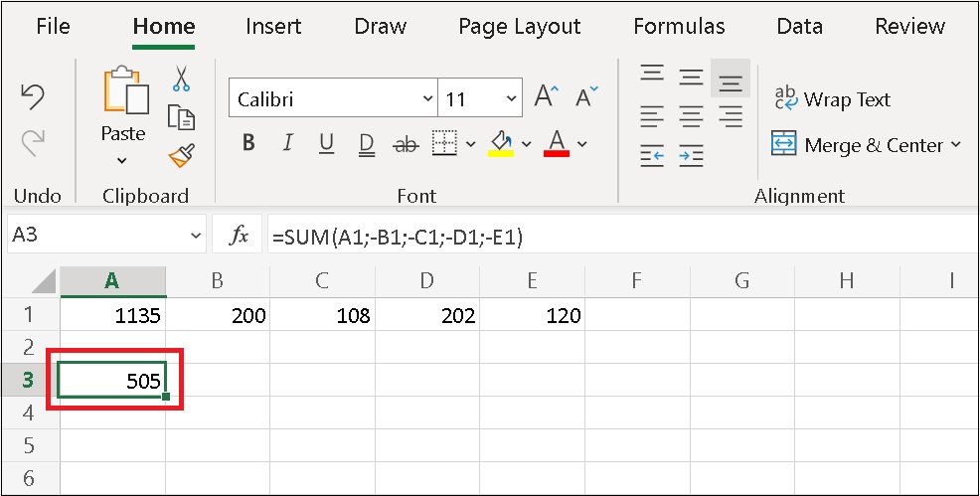Image resolution: width=980 pixels, height=496 pixels.
Task: Toggle Wrap Text on
Action: (831, 99)
